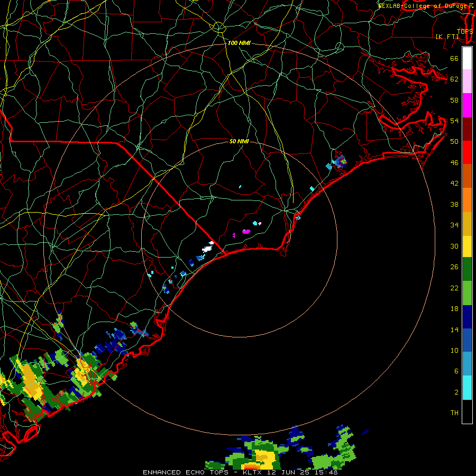The image size is (476, 476).
Task: Click the "30" legend label
Action: (x=454, y=246)
